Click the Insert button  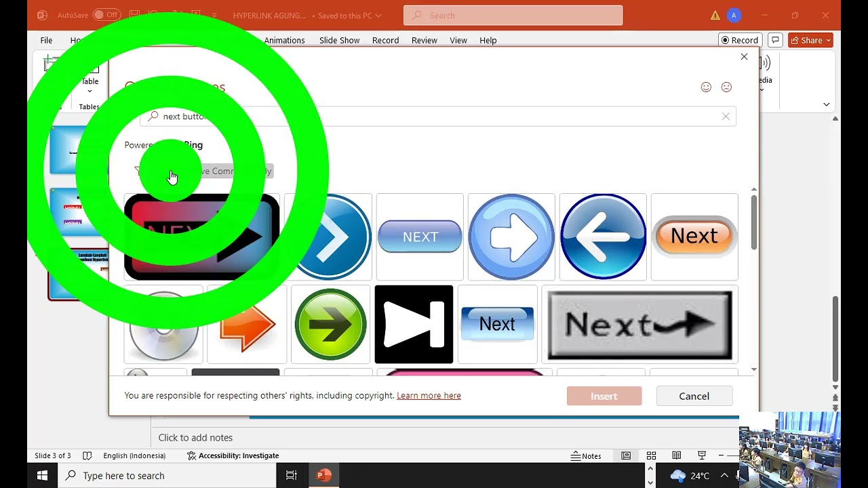click(x=604, y=396)
